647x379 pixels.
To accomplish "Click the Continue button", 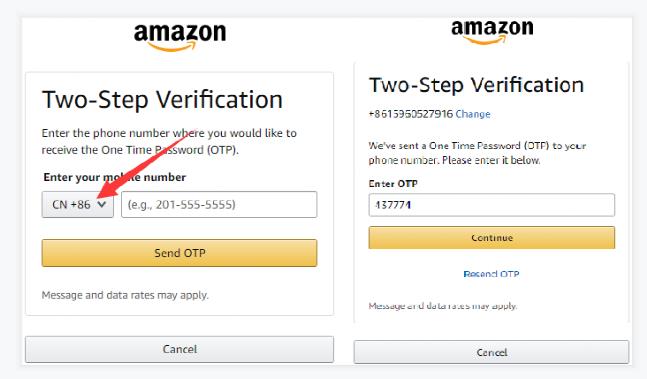I will [491, 238].
